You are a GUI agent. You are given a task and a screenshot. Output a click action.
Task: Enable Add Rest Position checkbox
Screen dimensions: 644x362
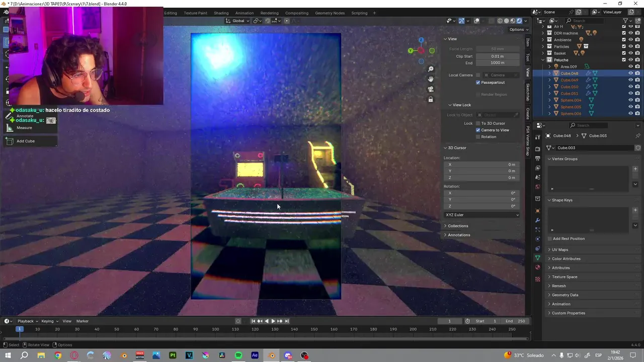(x=549, y=239)
